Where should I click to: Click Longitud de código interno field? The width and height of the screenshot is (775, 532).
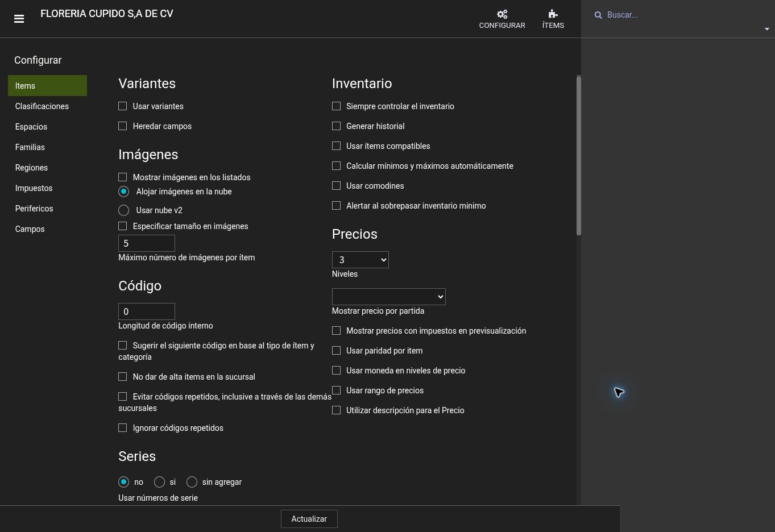(x=147, y=311)
